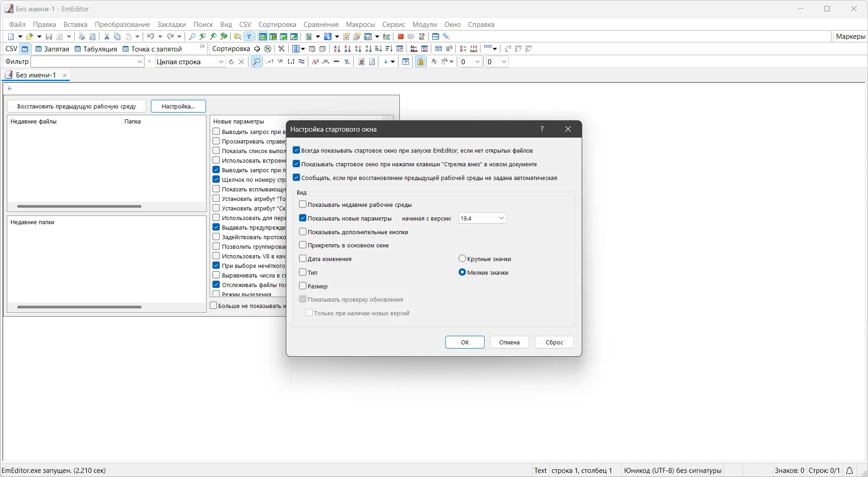This screenshot has width=868, height=477.
Task: Open the Сортировка menu
Action: point(277,25)
